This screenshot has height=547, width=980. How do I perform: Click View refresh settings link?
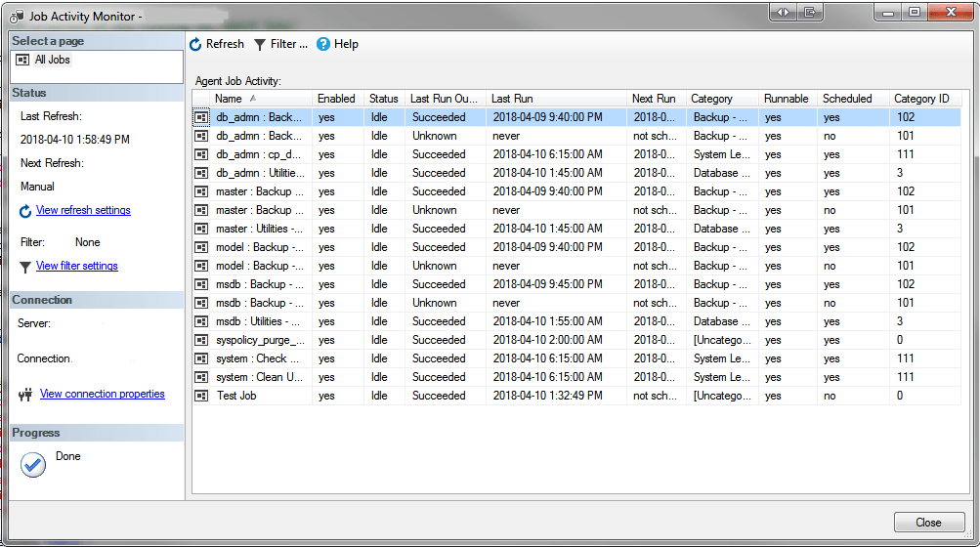tap(83, 210)
